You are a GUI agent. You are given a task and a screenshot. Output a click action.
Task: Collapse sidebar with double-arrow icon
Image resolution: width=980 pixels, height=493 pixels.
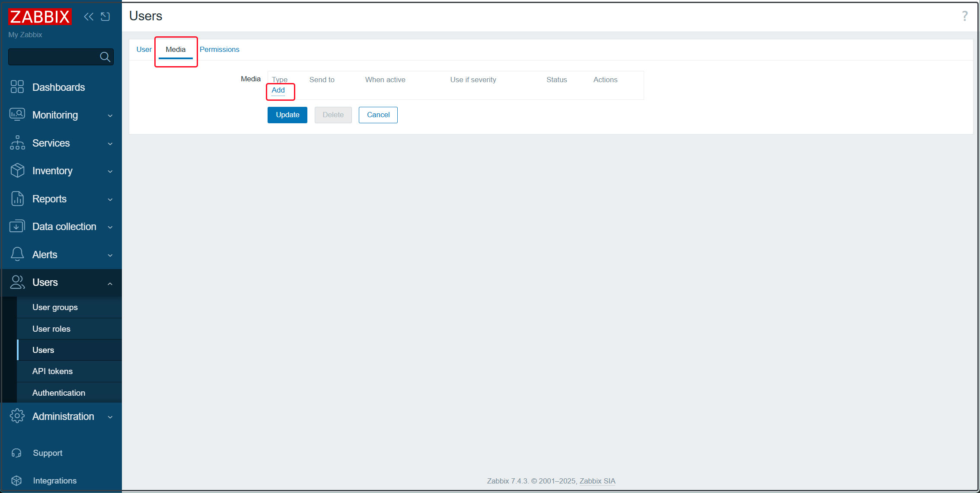(89, 17)
